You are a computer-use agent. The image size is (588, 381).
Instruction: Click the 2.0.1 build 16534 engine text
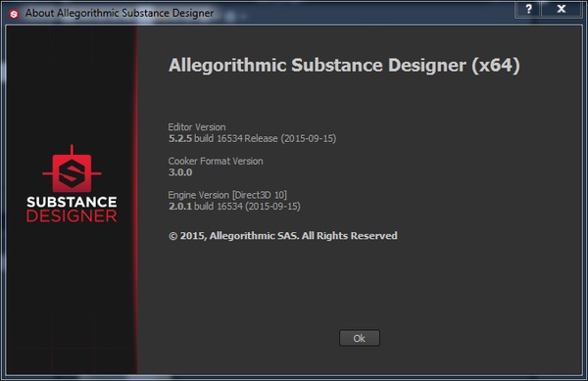(x=206, y=206)
